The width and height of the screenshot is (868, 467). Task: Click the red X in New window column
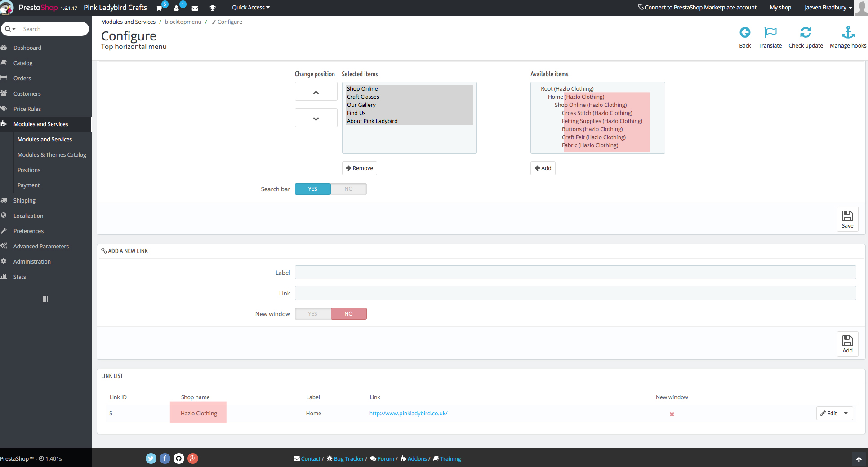coord(672,414)
